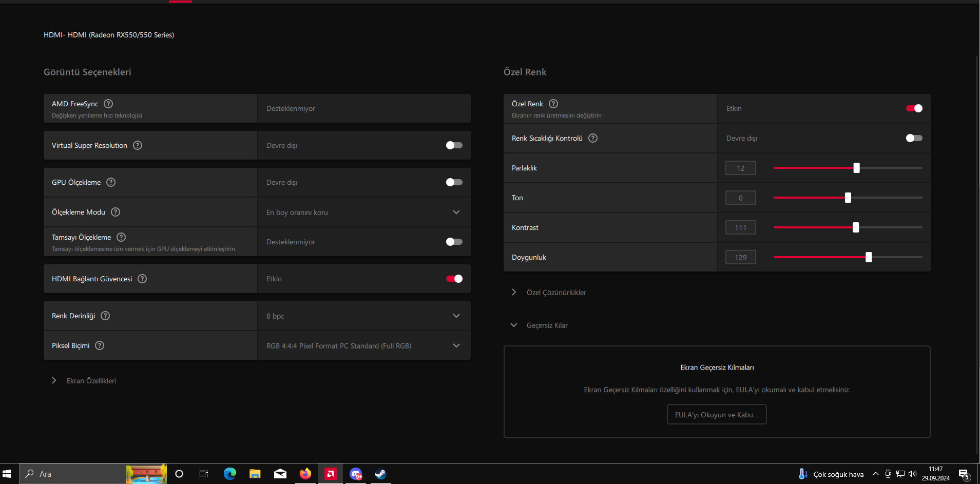Open Windows Start menu
980x484 pixels.
(x=7, y=474)
